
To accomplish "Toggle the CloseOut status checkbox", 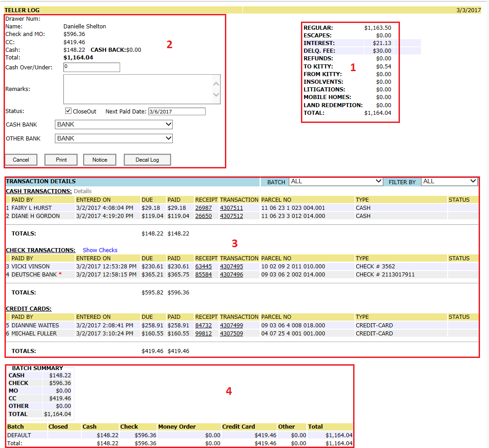I will (68, 111).
